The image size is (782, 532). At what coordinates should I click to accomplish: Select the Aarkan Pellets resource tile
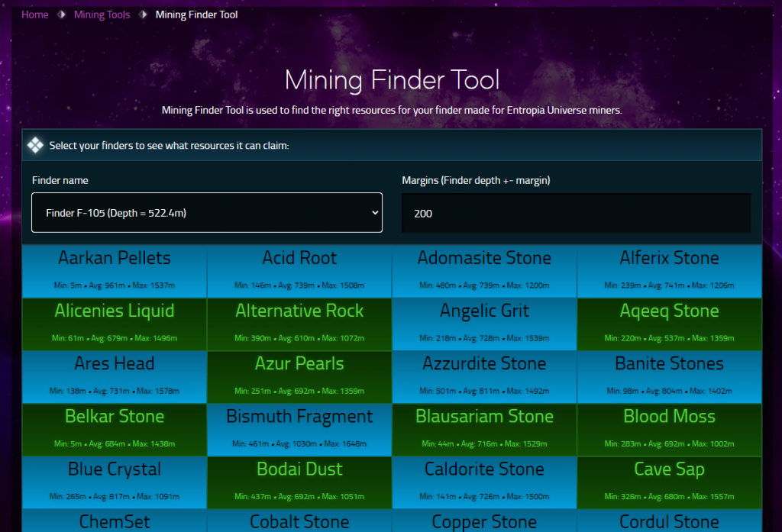(x=115, y=271)
